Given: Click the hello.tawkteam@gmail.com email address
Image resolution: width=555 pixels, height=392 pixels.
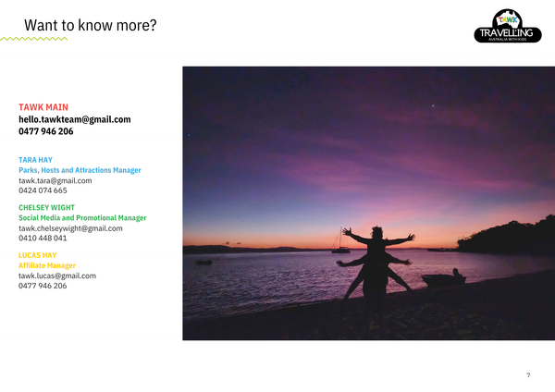Looking at the screenshot, I should 75,119.
